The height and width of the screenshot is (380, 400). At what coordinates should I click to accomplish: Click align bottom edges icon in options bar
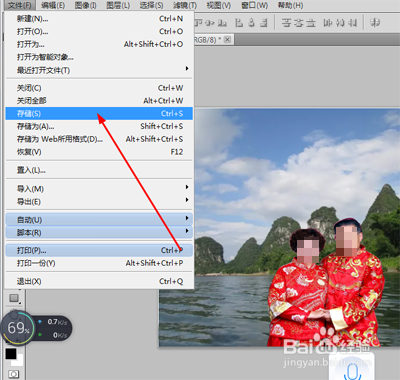222,23
